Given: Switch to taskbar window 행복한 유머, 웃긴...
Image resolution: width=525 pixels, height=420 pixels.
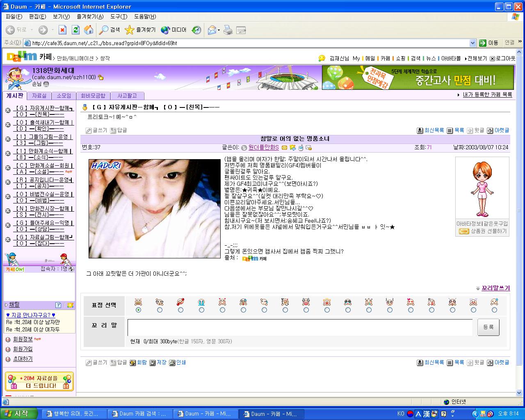Looking at the screenshot, I should point(74,414).
